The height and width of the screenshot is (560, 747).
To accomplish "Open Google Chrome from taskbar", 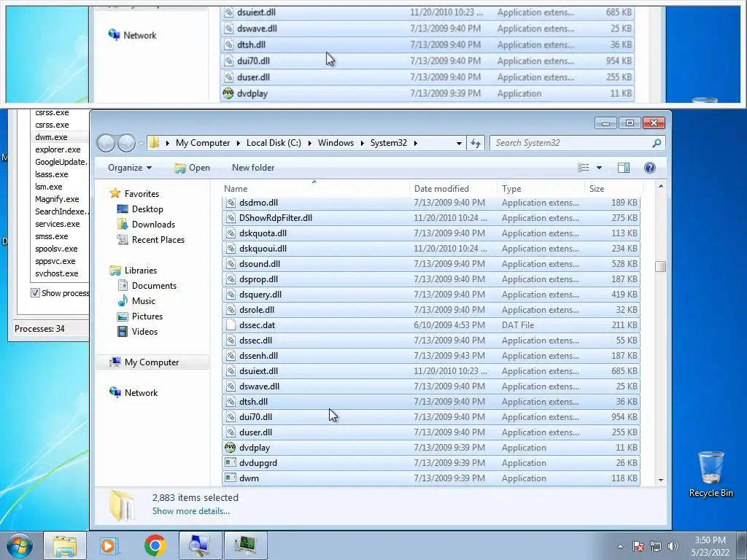I will [x=155, y=545].
